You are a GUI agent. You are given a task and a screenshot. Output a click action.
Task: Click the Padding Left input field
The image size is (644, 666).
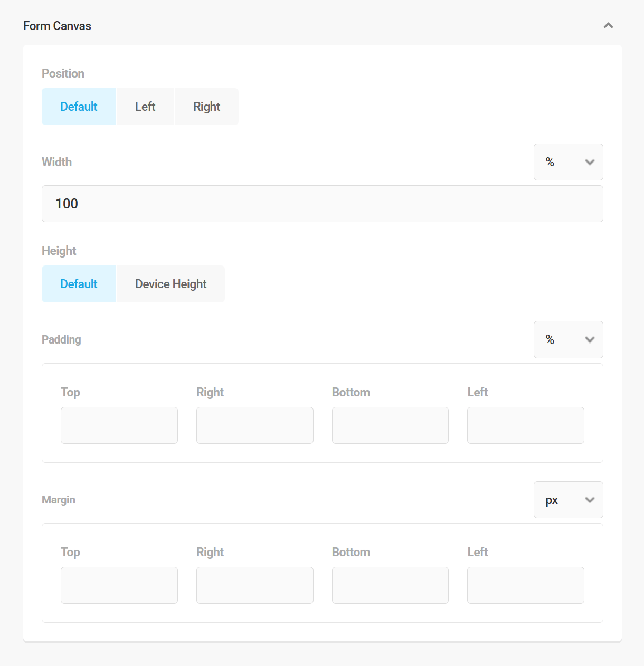(x=525, y=425)
